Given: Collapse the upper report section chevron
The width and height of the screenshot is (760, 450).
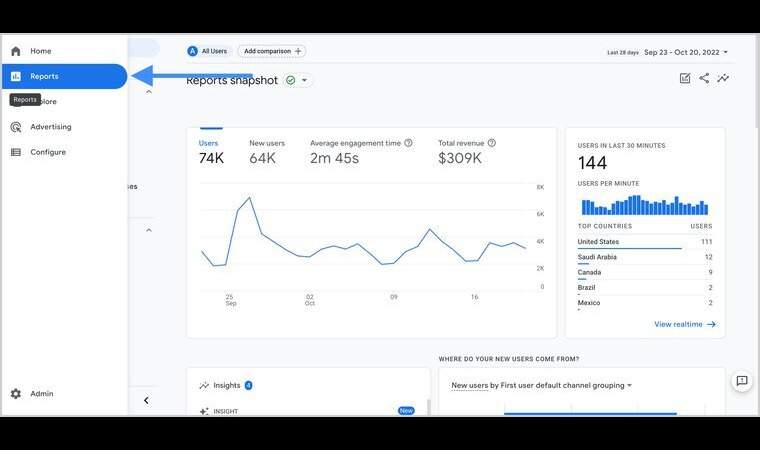Looking at the screenshot, I should 149,92.
